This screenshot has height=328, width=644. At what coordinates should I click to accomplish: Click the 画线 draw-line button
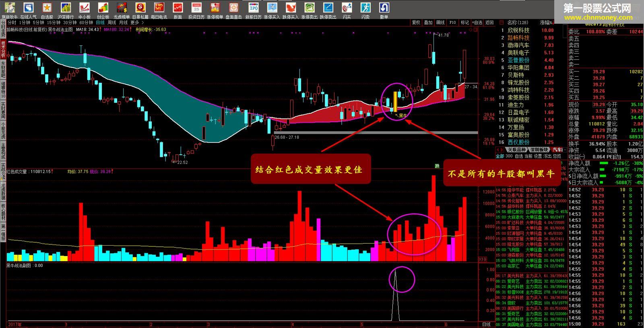(440, 23)
